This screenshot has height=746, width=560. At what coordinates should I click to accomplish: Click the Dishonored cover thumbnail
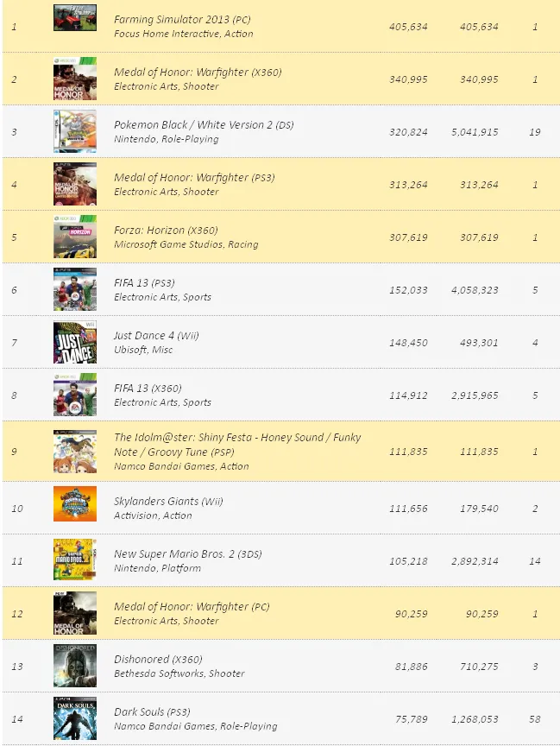pos(75,666)
